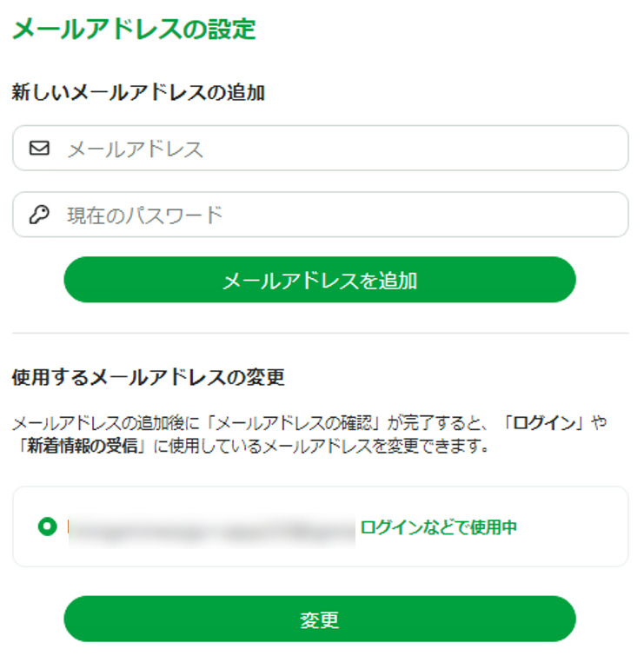
Task: Click the 使用するメールアドレスの変更 section heading
Action: coord(149,378)
